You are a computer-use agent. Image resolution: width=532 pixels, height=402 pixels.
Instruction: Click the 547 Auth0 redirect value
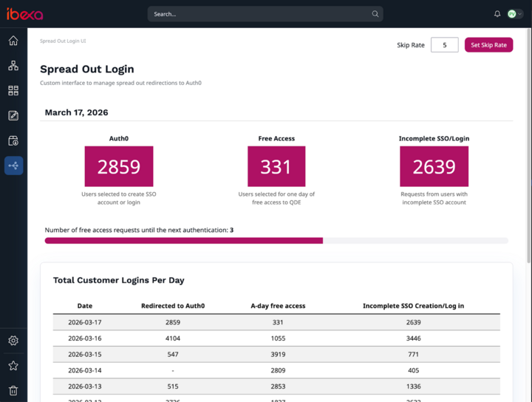173,354
